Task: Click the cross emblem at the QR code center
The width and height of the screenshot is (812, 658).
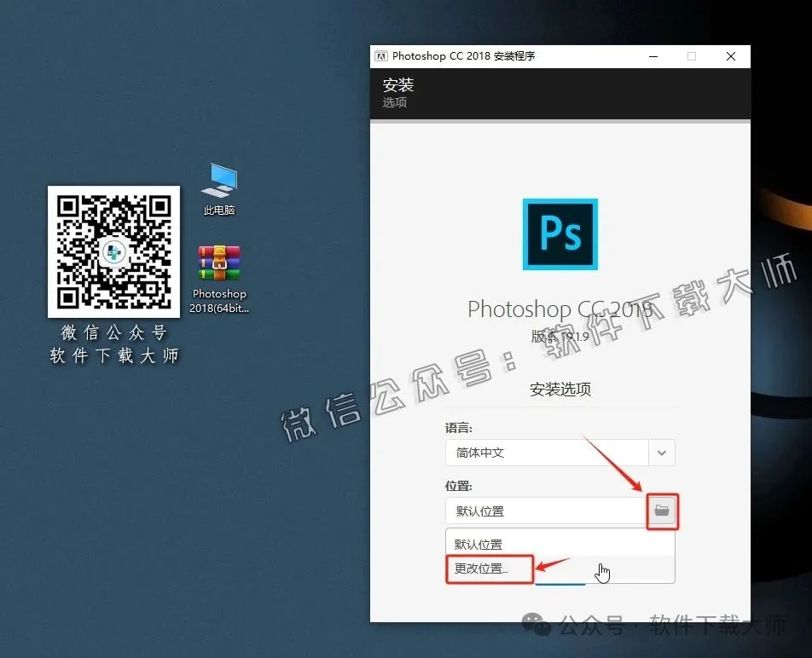Action: click(x=113, y=252)
